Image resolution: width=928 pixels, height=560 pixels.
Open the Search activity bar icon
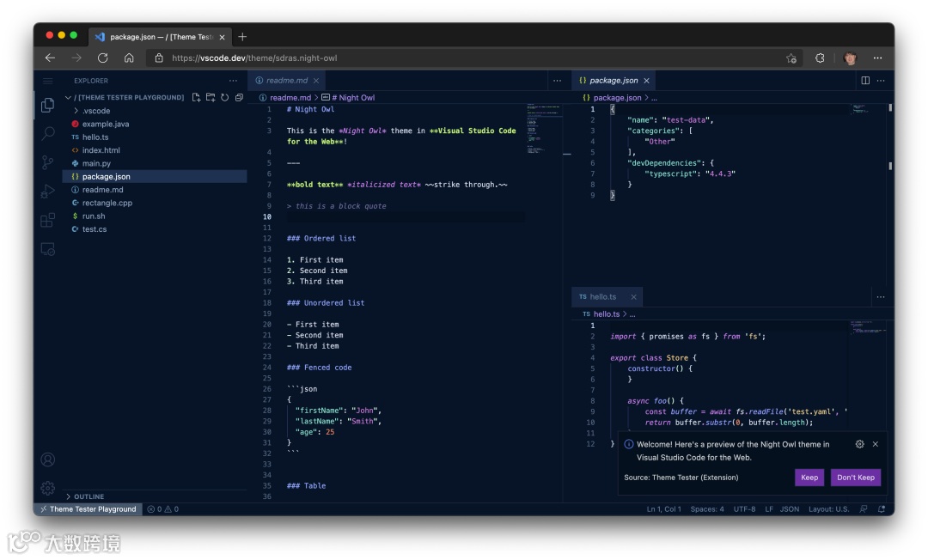(x=48, y=133)
